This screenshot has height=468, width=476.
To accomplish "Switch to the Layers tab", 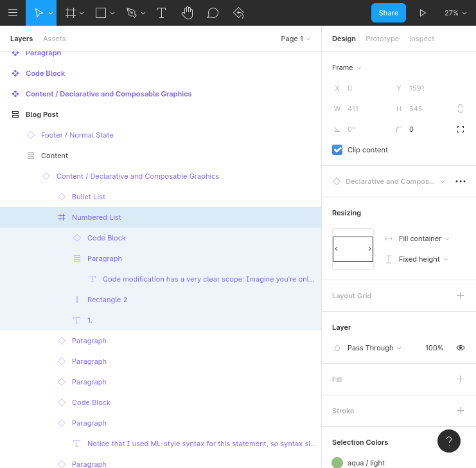I will 21,39.
